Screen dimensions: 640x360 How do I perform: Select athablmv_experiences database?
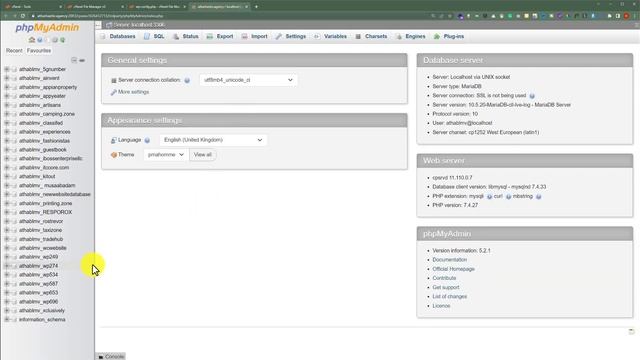44,132
